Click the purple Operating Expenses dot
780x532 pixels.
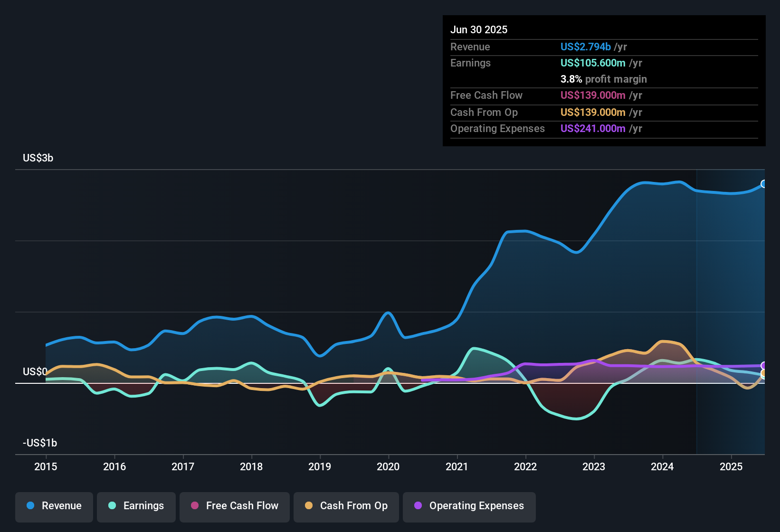418,505
